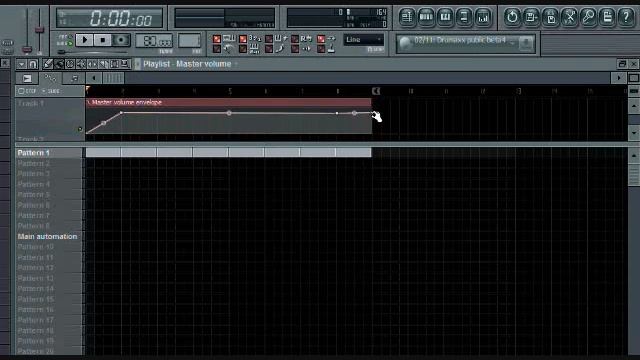The height and width of the screenshot is (360, 640).
Task: Click the main volume slider knob
Action: pyautogui.click(x=27, y=49)
